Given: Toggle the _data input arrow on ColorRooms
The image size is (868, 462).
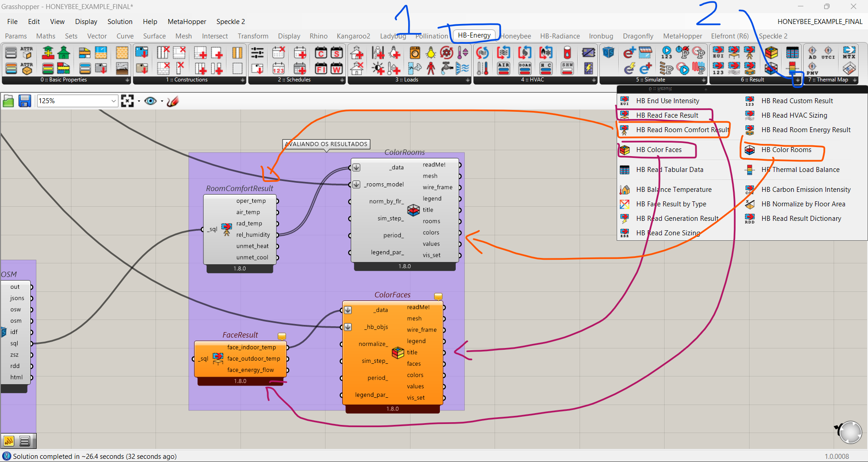Looking at the screenshot, I should click(356, 167).
